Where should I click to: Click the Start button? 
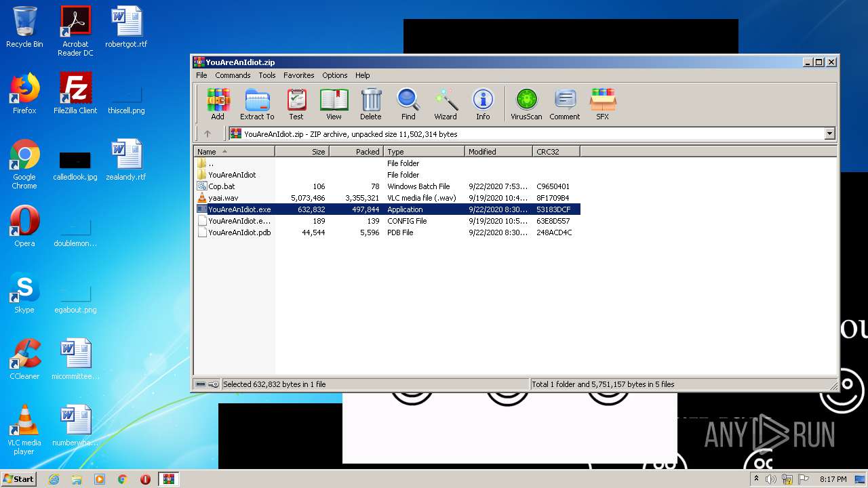click(18, 479)
